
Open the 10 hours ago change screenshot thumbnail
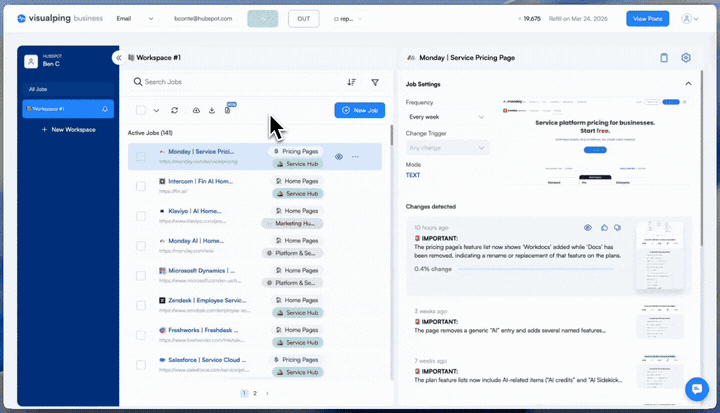(659, 255)
